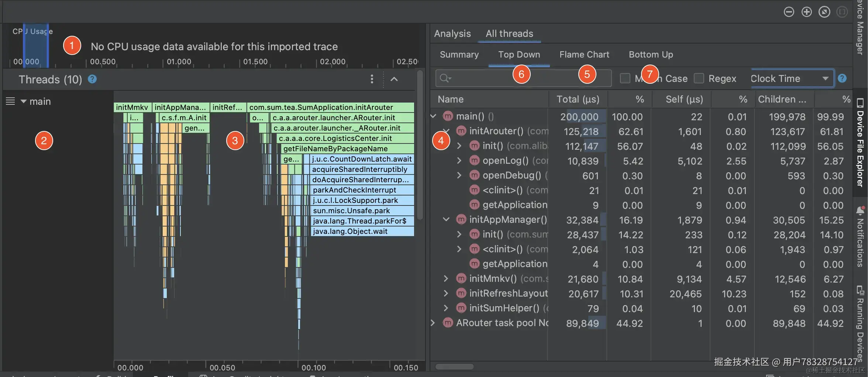Sort by the Name column header
The height and width of the screenshot is (377, 868).
[489, 99]
